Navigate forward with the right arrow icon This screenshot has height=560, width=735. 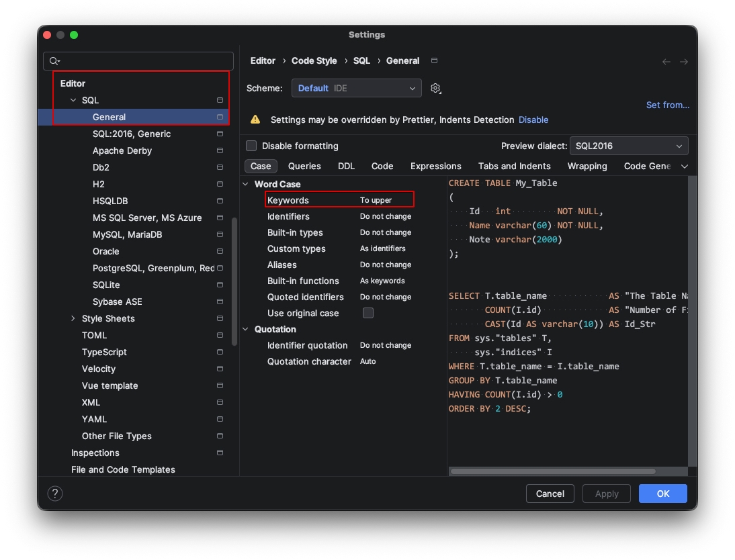(684, 61)
